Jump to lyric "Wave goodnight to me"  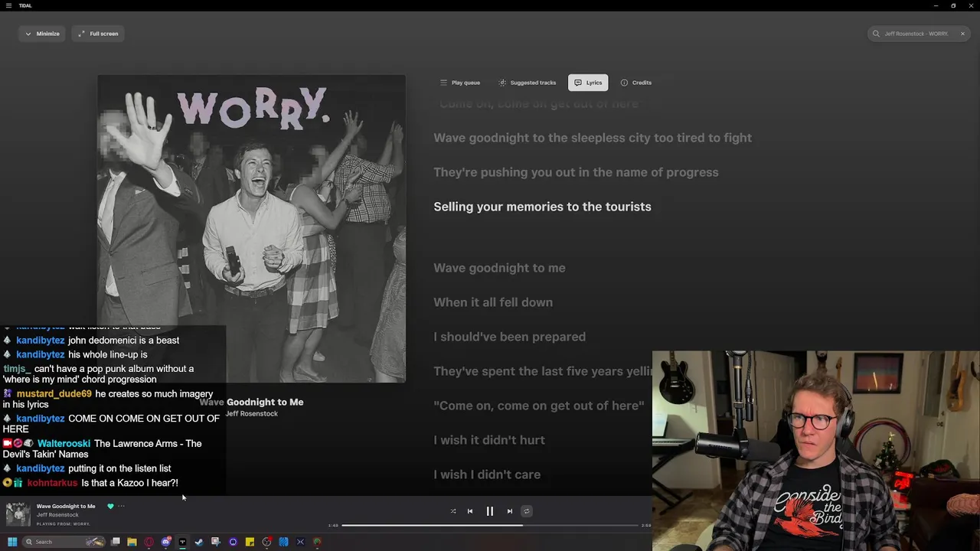[x=499, y=268]
